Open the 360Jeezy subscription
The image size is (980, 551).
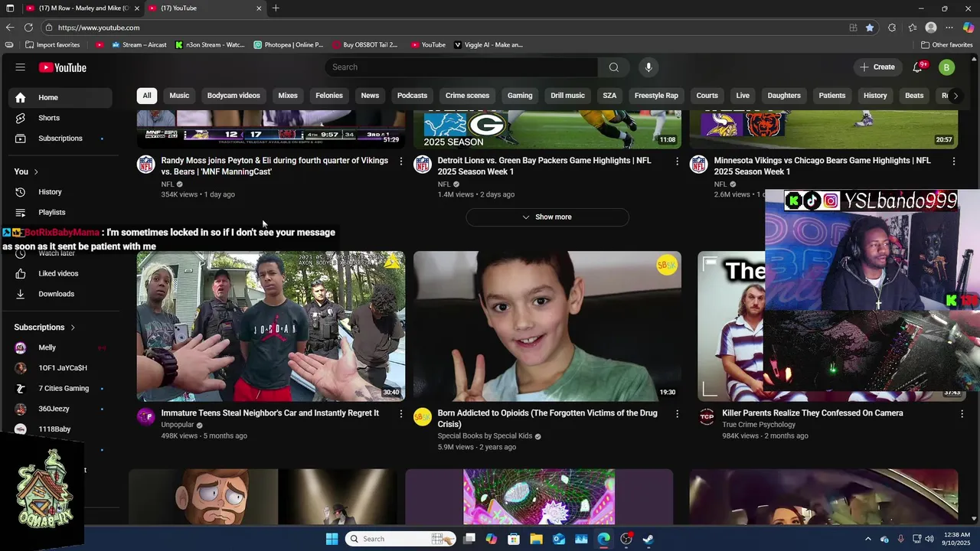60,409
